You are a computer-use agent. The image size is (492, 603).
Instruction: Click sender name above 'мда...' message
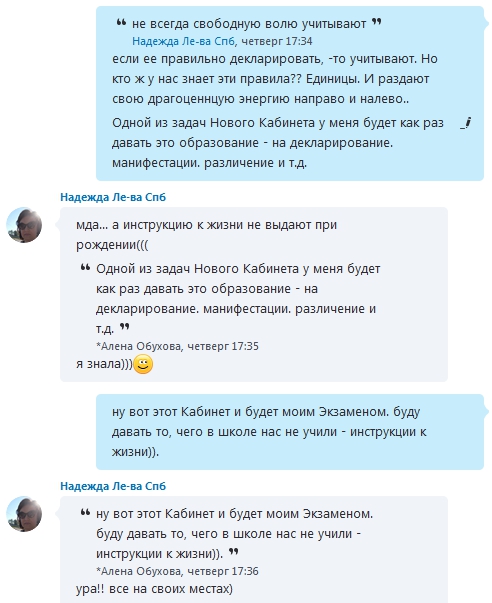(113, 197)
